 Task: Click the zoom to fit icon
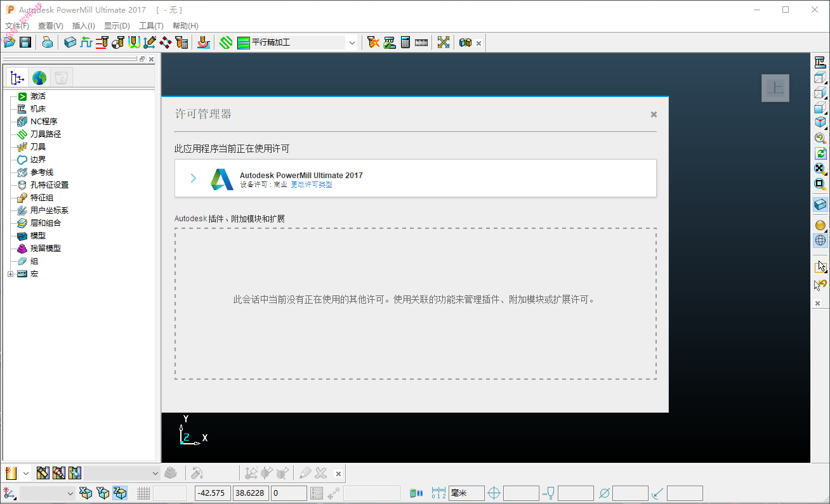(x=820, y=169)
